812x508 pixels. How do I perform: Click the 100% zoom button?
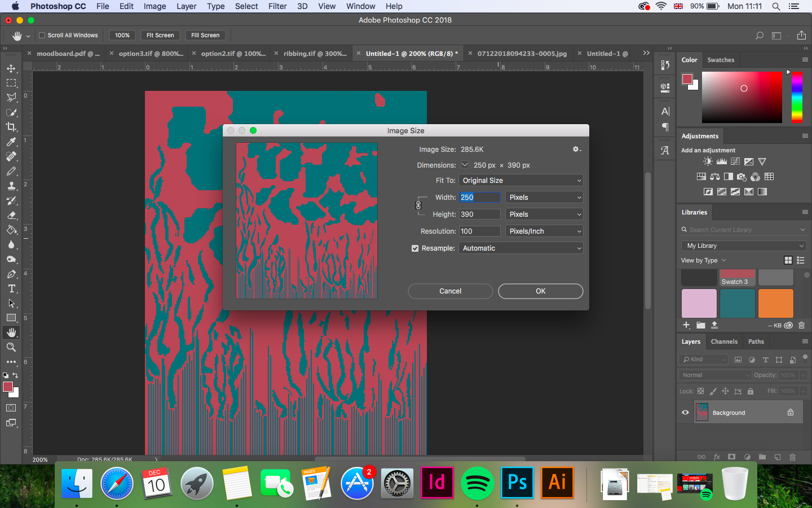coord(122,35)
